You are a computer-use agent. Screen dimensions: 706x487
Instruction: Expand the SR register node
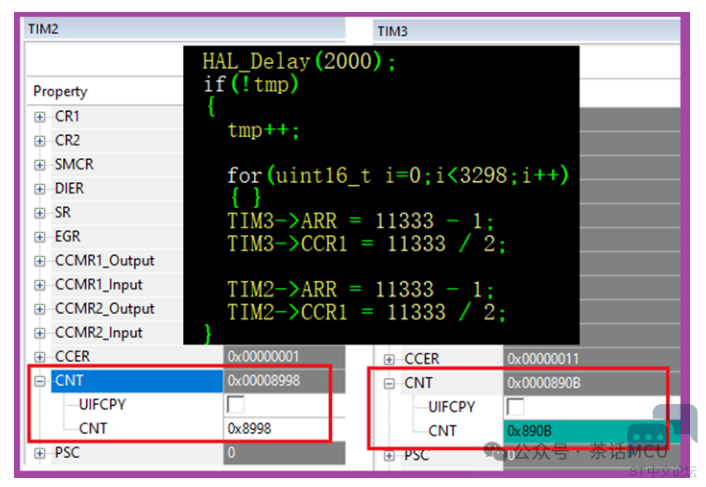tap(40, 213)
